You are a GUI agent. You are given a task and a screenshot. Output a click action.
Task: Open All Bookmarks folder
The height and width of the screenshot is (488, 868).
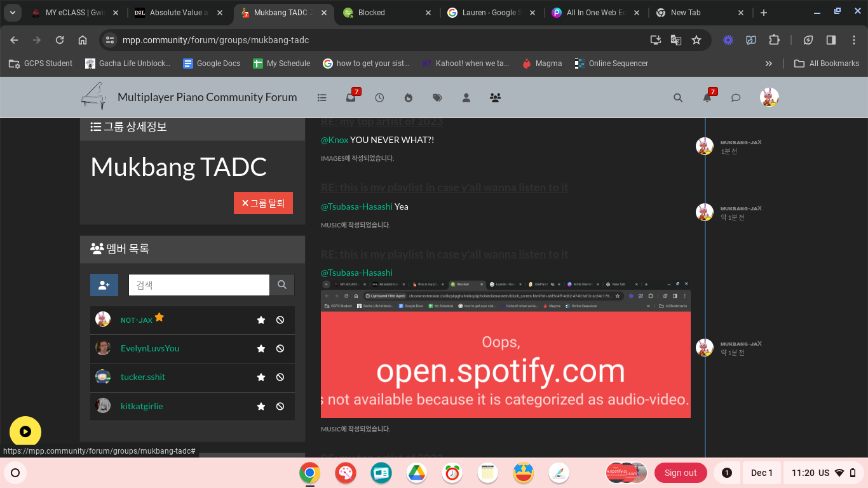pyautogui.click(x=827, y=64)
